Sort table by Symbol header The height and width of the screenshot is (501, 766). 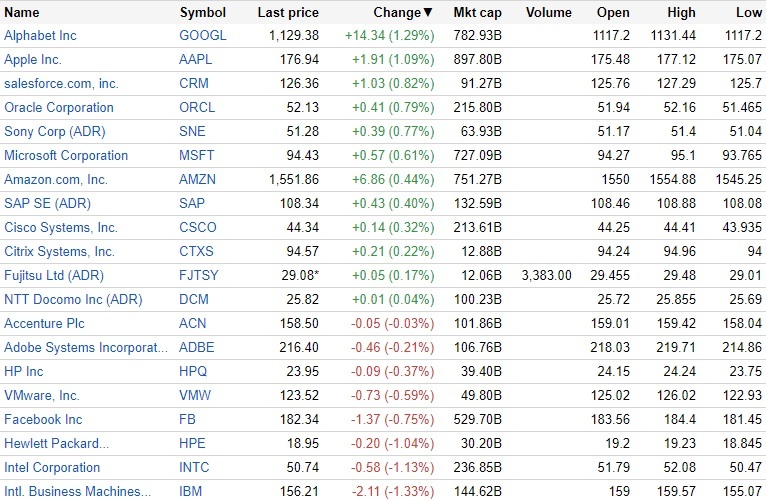coord(202,13)
